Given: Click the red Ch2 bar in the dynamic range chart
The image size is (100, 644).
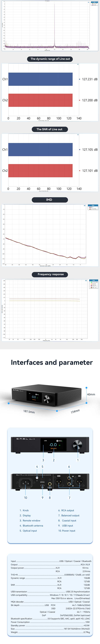Looking at the screenshot, I should click(x=40, y=100).
